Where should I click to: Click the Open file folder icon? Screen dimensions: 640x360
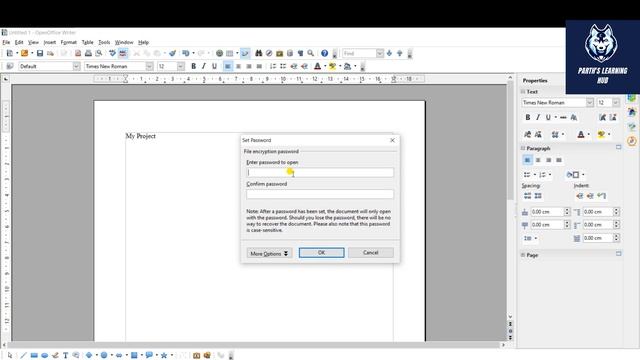click(24, 53)
